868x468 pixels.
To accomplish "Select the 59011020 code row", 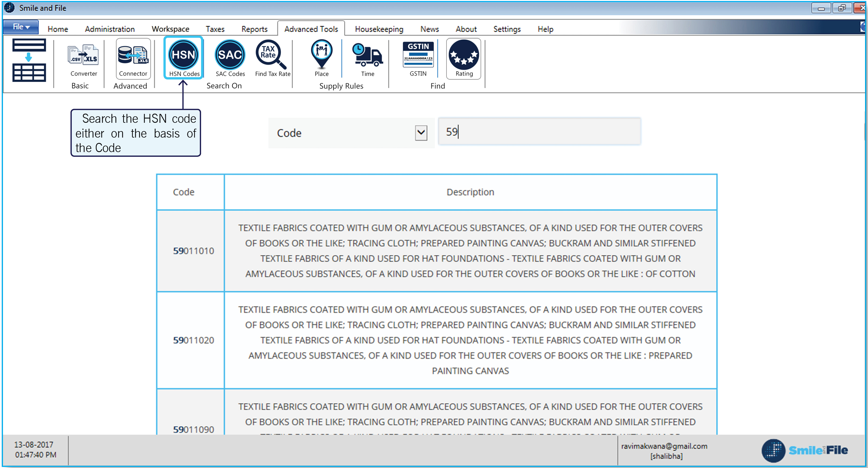I will tap(194, 340).
